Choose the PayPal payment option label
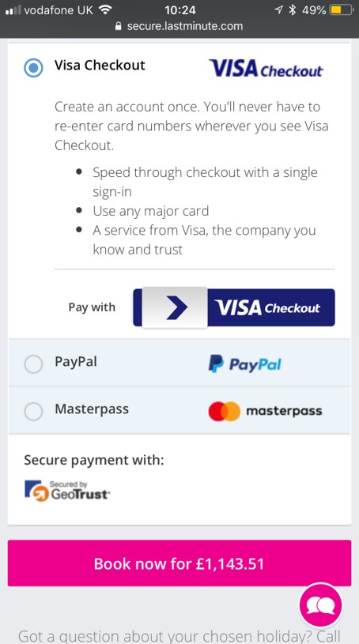359x644 pixels. point(76,362)
